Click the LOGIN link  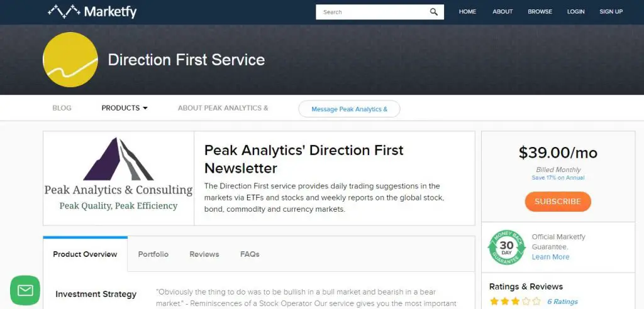575,12
